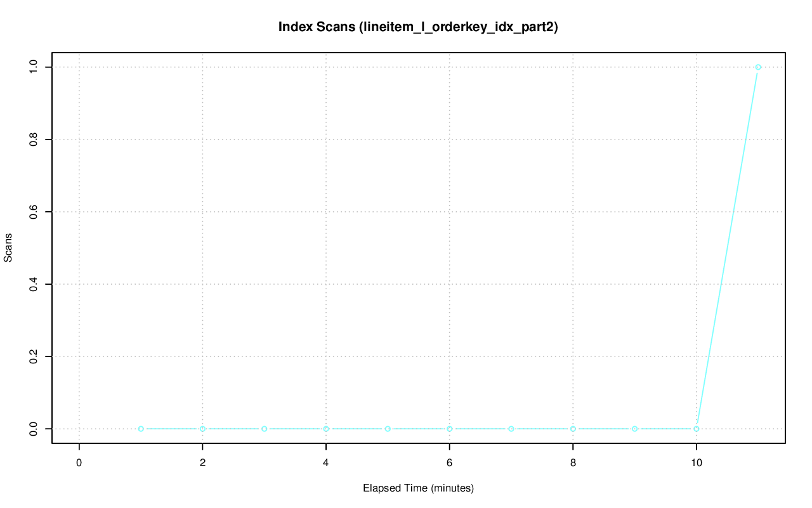Image resolution: width=812 pixels, height=508 pixels.
Task: Select the data point at 10 minutes
Action: [x=697, y=429]
